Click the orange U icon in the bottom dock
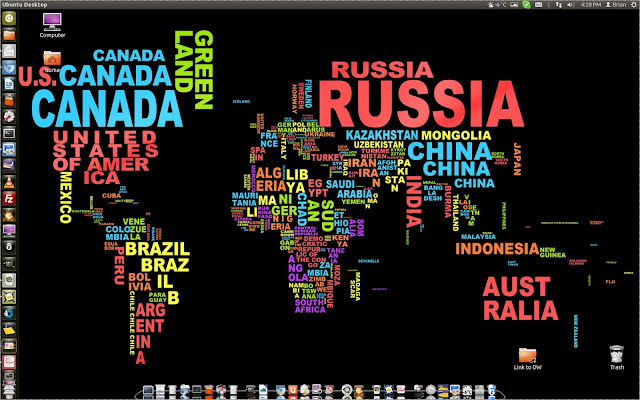This screenshot has width=640, height=400. coord(292,391)
